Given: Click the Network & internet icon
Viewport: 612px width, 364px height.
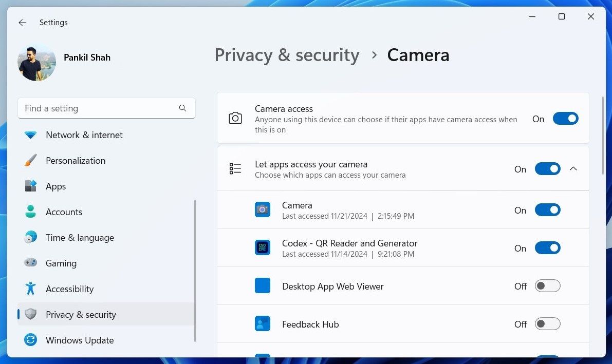Looking at the screenshot, I should [x=31, y=135].
